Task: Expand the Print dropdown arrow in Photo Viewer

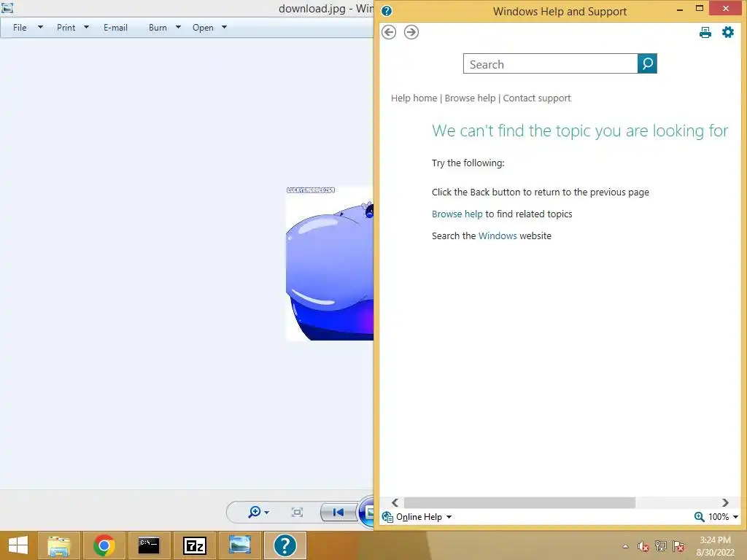Action: point(86,27)
